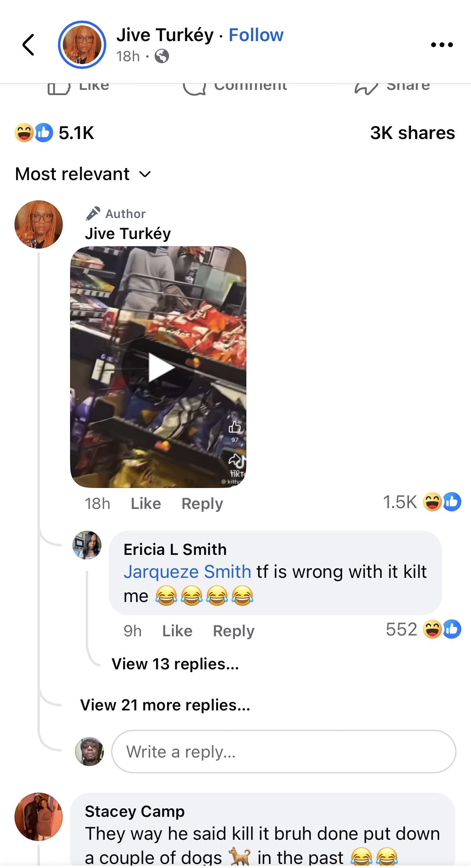Tap the globe public audience icon
The height and width of the screenshot is (868, 471).
[162, 56]
